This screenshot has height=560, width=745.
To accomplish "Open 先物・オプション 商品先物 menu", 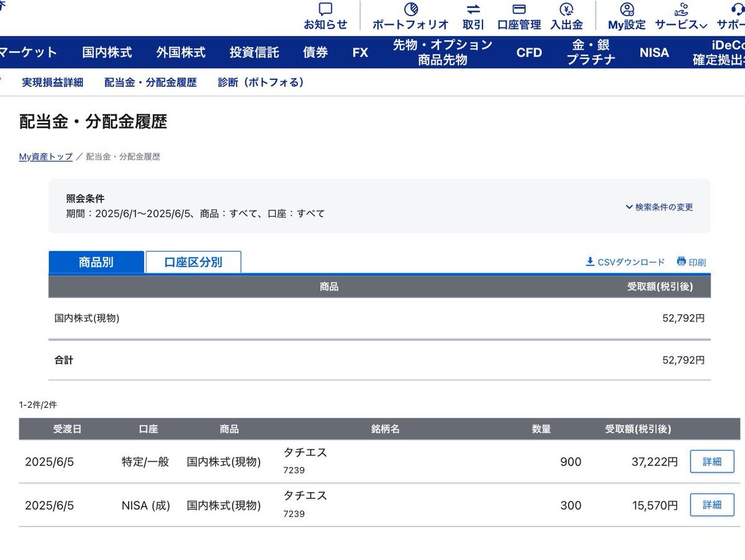I will 443,53.
